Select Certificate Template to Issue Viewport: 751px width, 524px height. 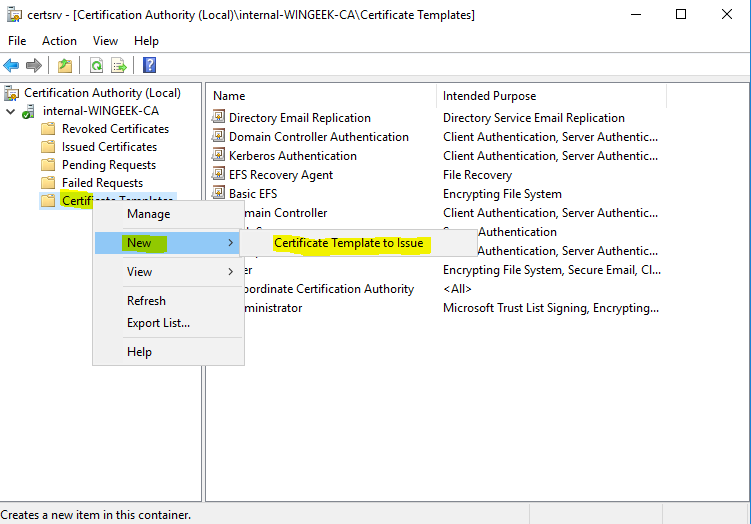coord(348,243)
